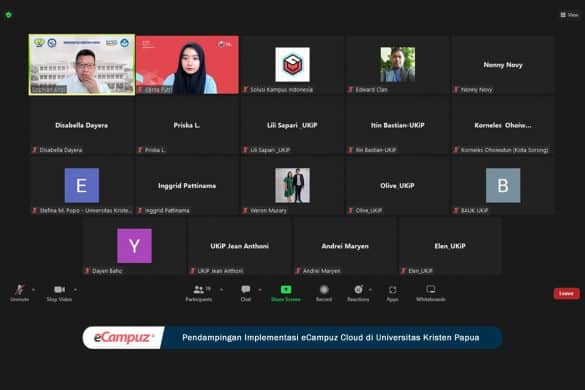Expand video options arrow next to Stop Video
This screenshot has height=390, width=585.
pos(75,290)
